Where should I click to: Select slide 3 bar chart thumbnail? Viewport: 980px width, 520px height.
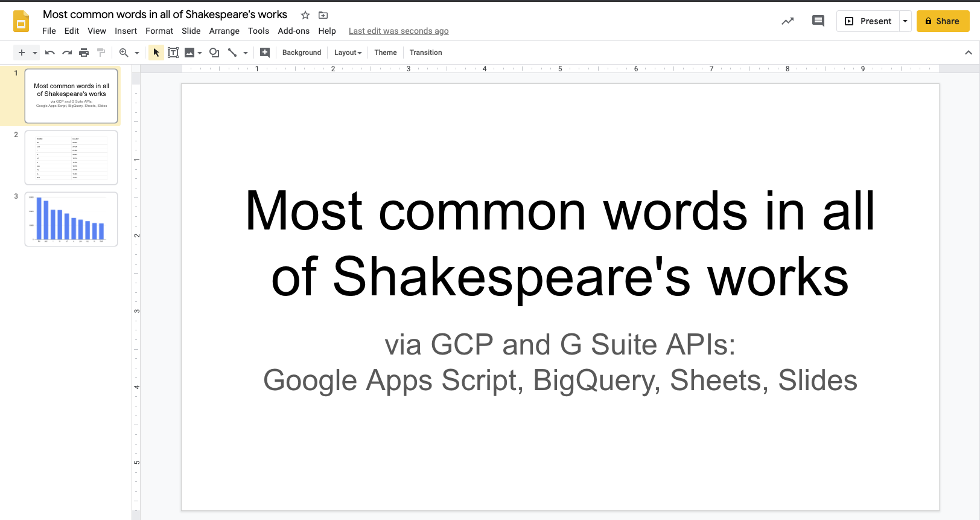71,219
